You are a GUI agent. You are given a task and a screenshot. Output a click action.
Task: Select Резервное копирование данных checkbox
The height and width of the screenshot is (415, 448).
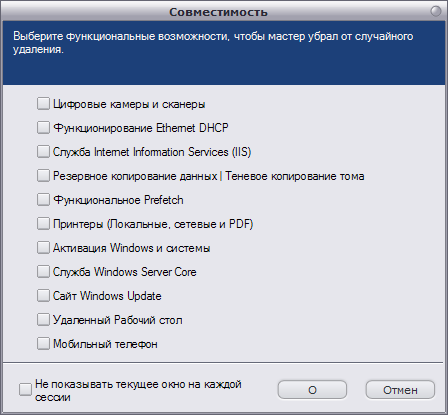click(43, 176)
